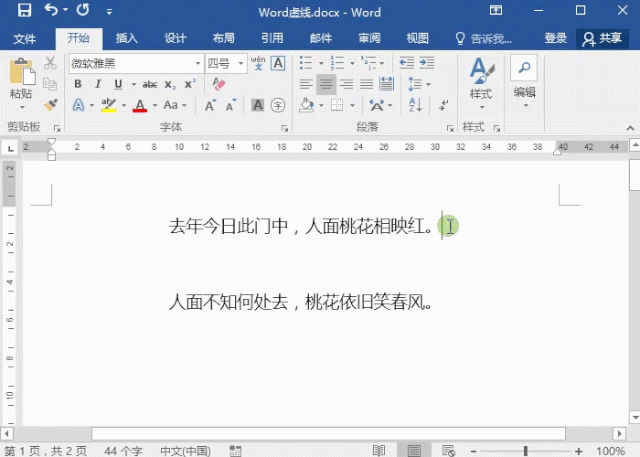This screenshot has height=457, width=640.
Task: Open the ribbon display options button
Action: point(496,10)
